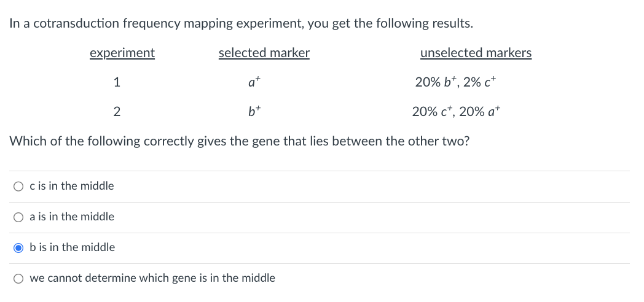644x302 pixels.
Task: Click the 'b is in the middle' answer text
Action: (72, 247)
